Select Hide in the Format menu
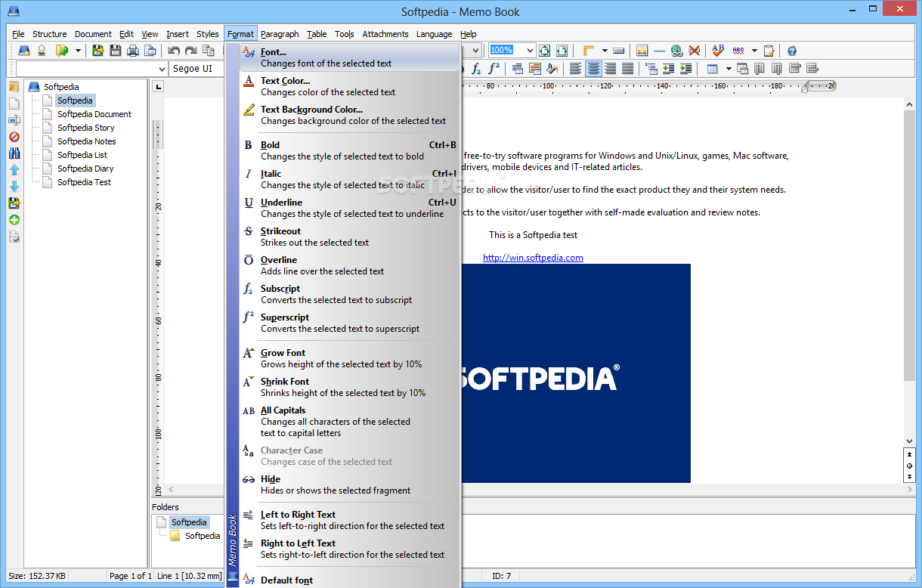 (350, 484)
